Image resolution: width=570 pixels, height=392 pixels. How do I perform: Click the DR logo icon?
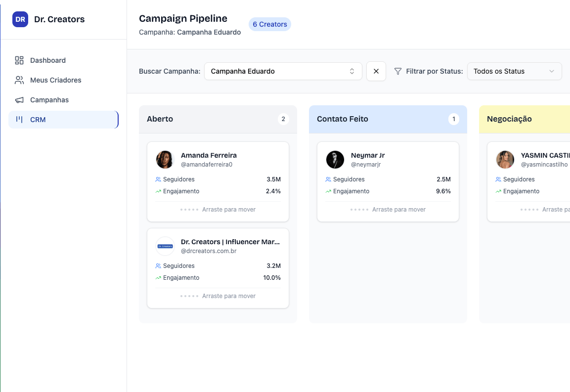20,19
